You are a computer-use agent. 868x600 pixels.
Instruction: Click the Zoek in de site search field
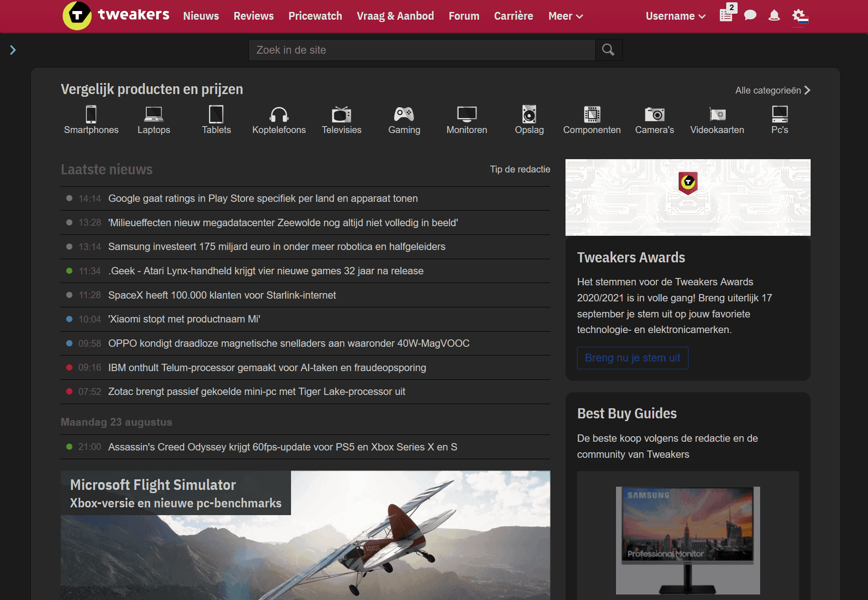(422, 50)
